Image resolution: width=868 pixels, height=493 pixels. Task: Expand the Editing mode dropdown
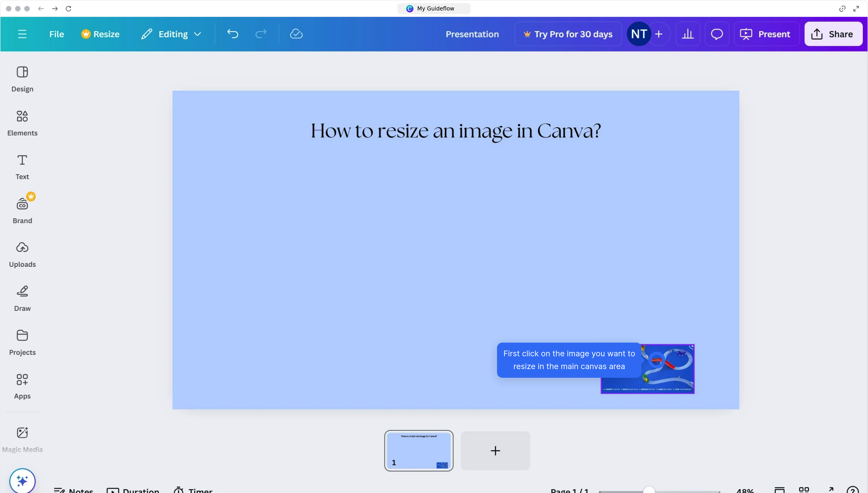tap(171, 34)
